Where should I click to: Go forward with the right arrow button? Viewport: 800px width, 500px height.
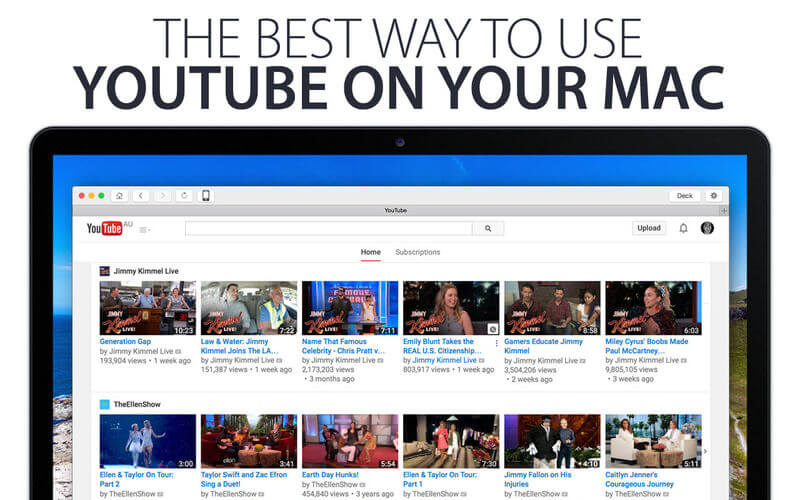(163, 195)
